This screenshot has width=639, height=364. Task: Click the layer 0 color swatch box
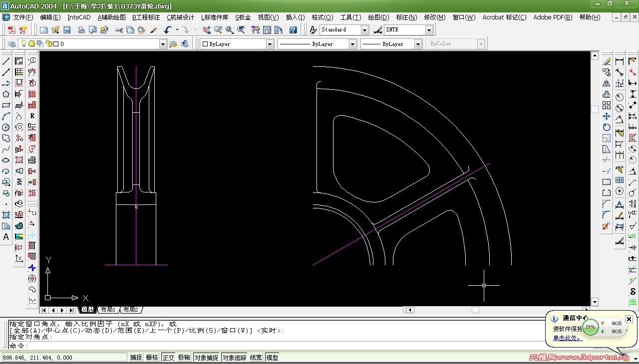pyautogui.click(x=56, y=44)
